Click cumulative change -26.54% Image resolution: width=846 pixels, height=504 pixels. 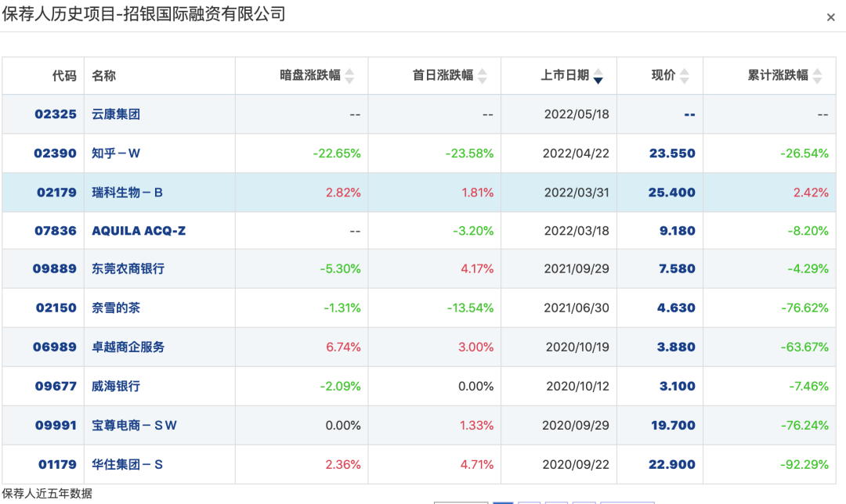point(804,153)
